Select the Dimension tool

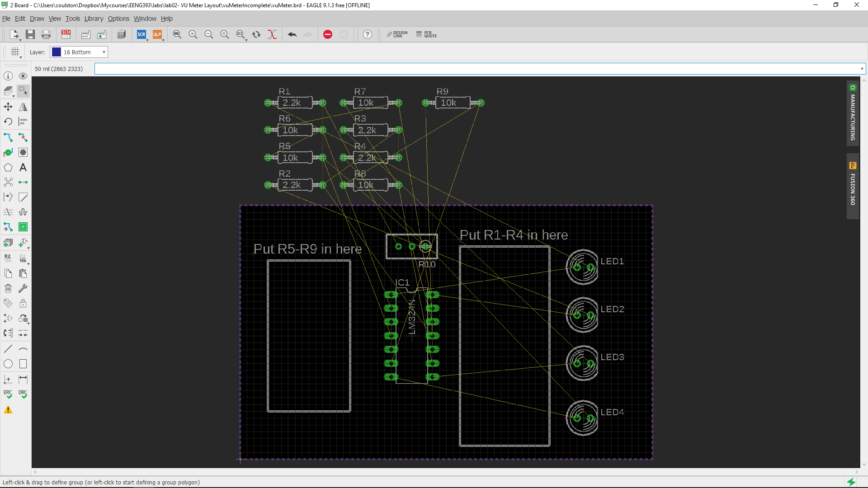pos(23,379)
